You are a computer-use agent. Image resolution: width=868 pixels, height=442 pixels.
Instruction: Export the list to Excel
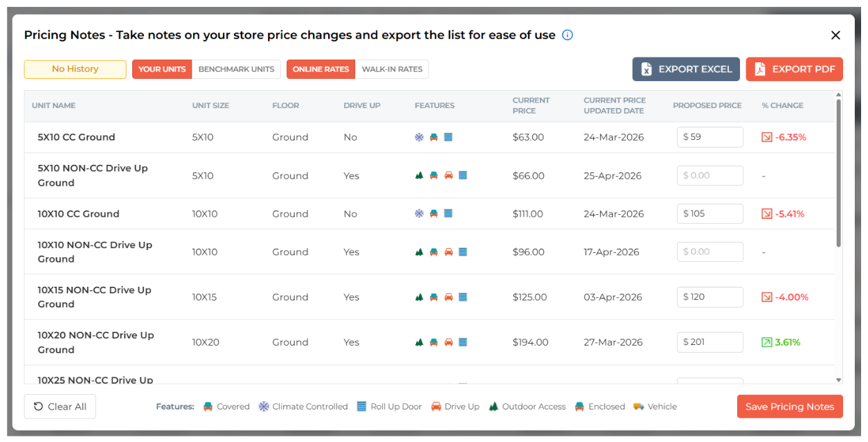point(685,69)
